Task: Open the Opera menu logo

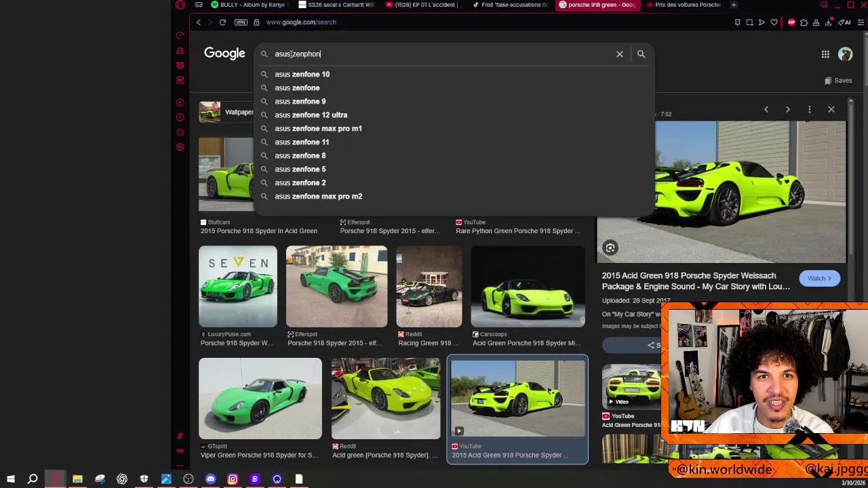Action: point(180,5)
